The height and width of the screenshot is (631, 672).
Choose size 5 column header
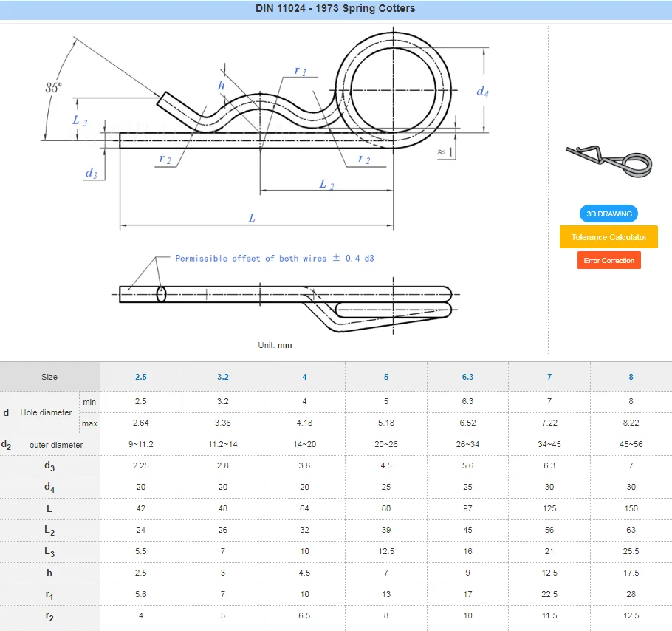coord(386,377)
